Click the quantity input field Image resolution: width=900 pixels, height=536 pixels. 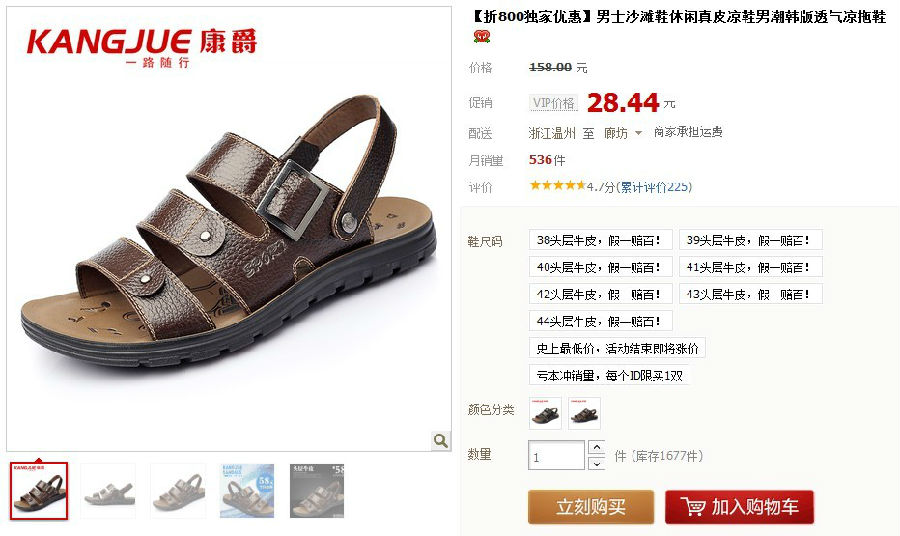tap(556, 455)
